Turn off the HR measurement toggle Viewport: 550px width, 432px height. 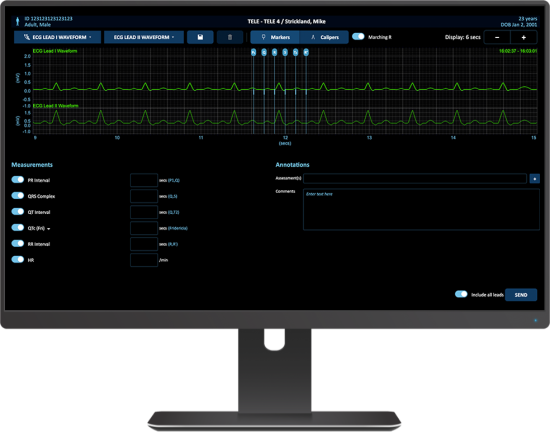tap(18, 259)
